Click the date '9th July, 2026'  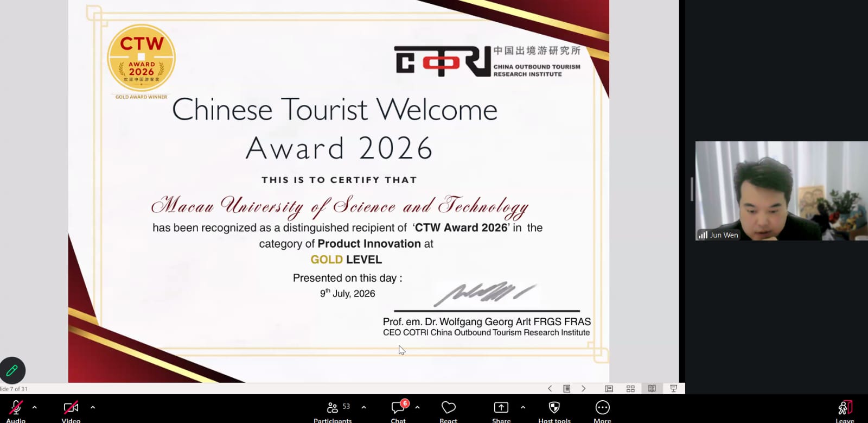[x=348, y=293]
